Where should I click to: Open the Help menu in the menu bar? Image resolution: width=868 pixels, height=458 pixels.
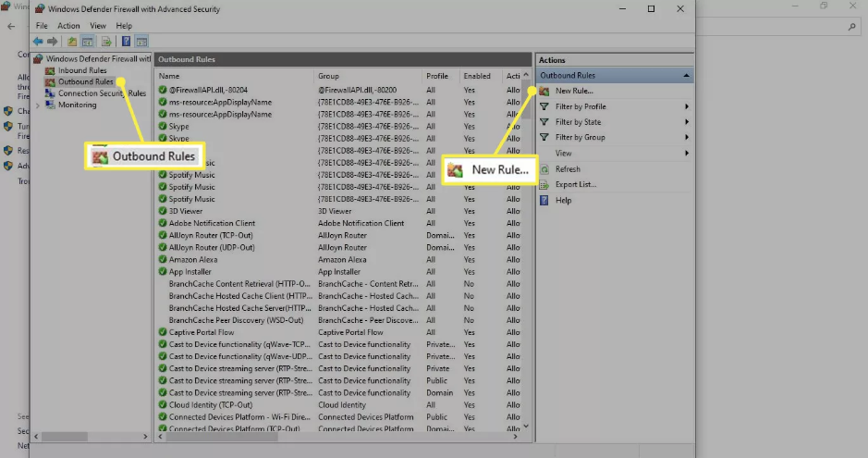(x=124, y=26)
